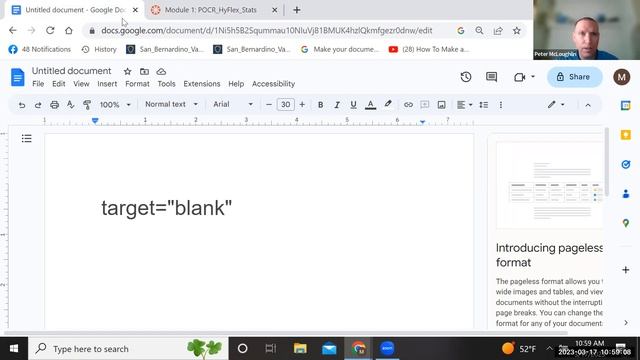Toggle Bold formatting
The width and height of the screenshot is (640, 360).
click(x=320, y=105)
